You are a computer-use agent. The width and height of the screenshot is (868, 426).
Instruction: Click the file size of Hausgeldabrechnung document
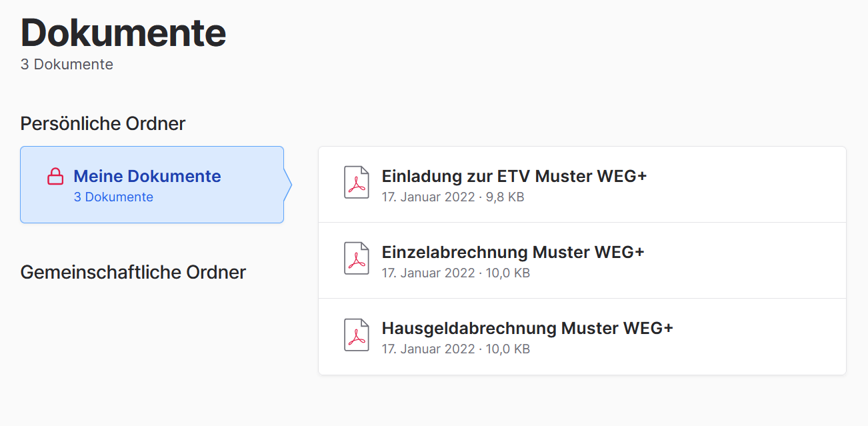coord(507,349)
